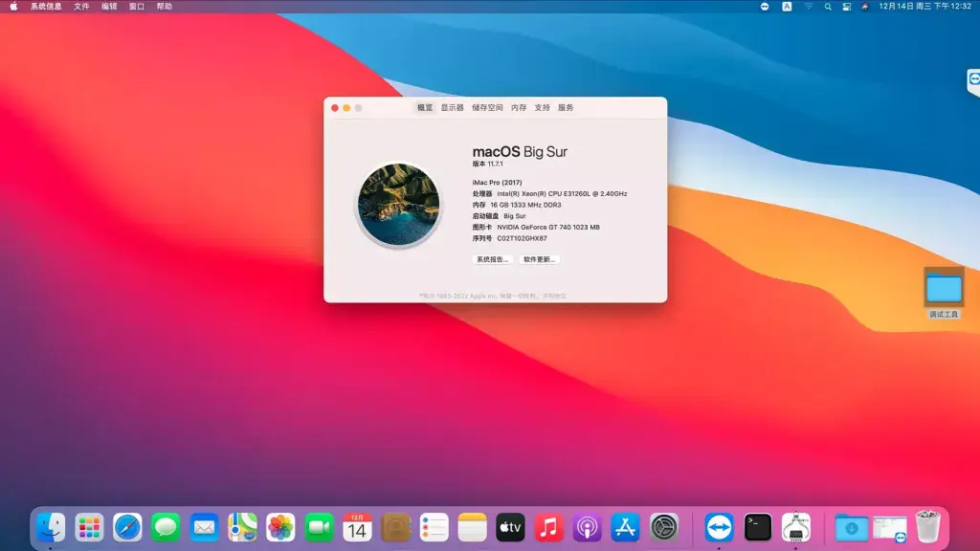Open 窗口 menu
Image resolution: width=980 pixels, height=551 pixels.
point(136,7)
